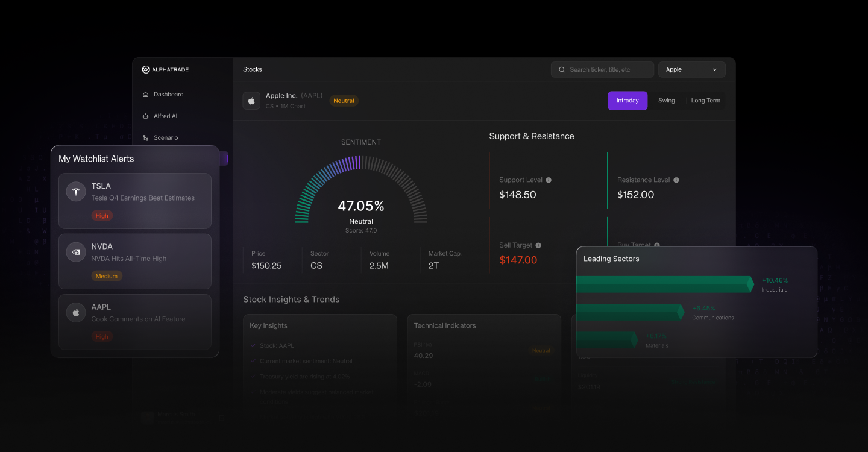
Task: Click the Support Level info icon
Action: [x=549, y=180]
